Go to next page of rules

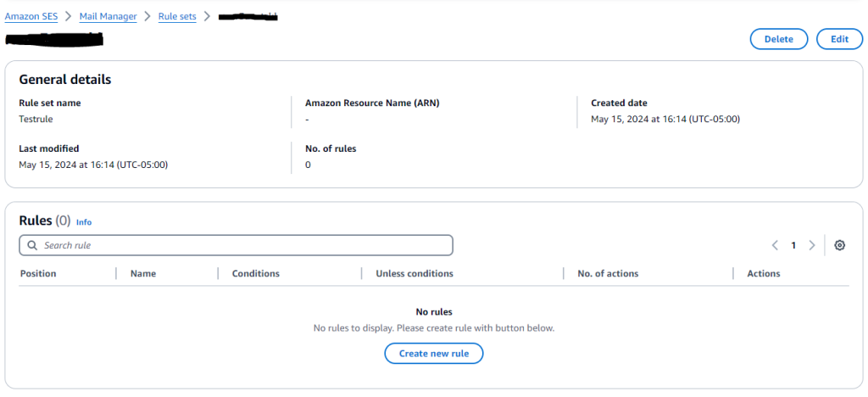coord(812,245)
